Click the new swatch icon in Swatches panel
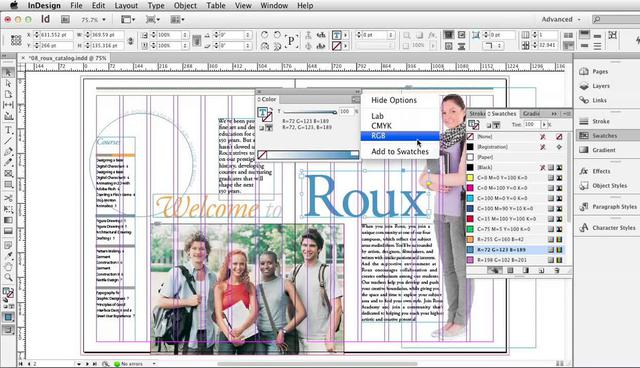Screen dimensions: 640x368 click(x=541, y=270)
